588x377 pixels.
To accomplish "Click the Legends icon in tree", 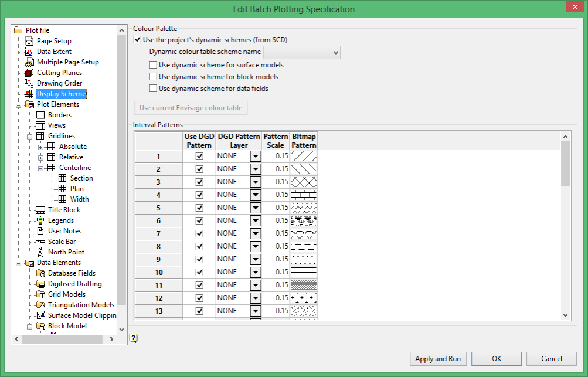I will (x=40, y=220).
